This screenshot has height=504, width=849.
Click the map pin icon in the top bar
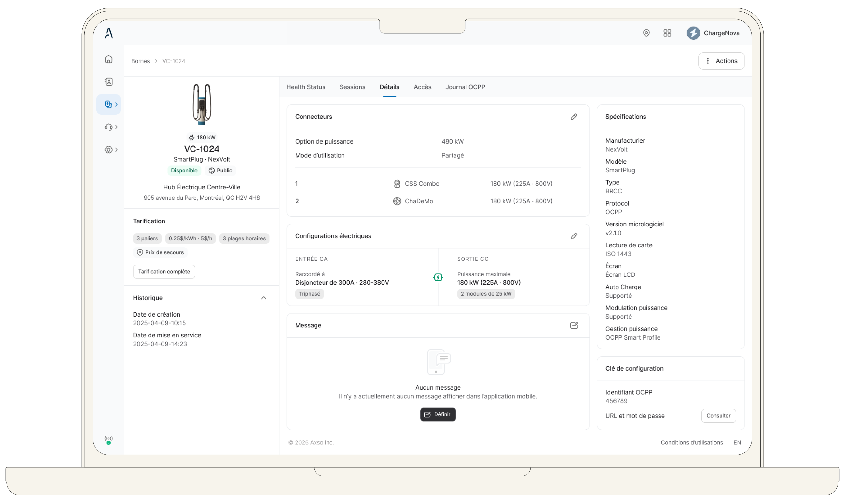(646, 33)
